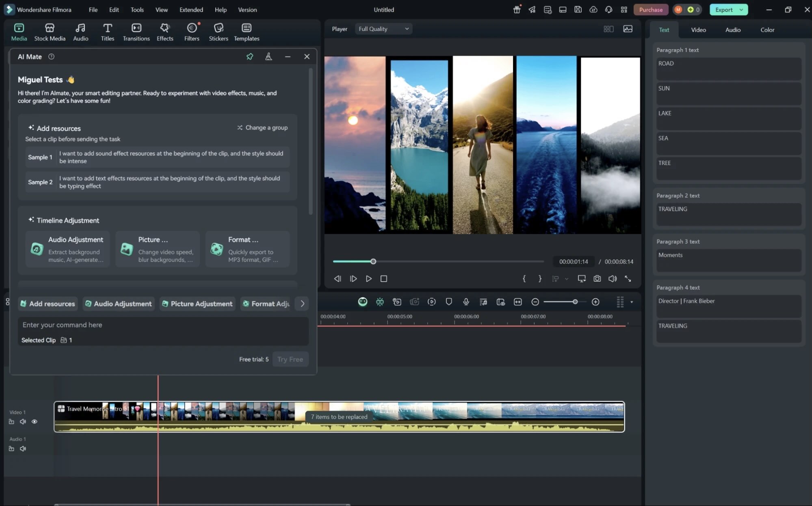Take a snapshot of the player frame

coord(597,278)
